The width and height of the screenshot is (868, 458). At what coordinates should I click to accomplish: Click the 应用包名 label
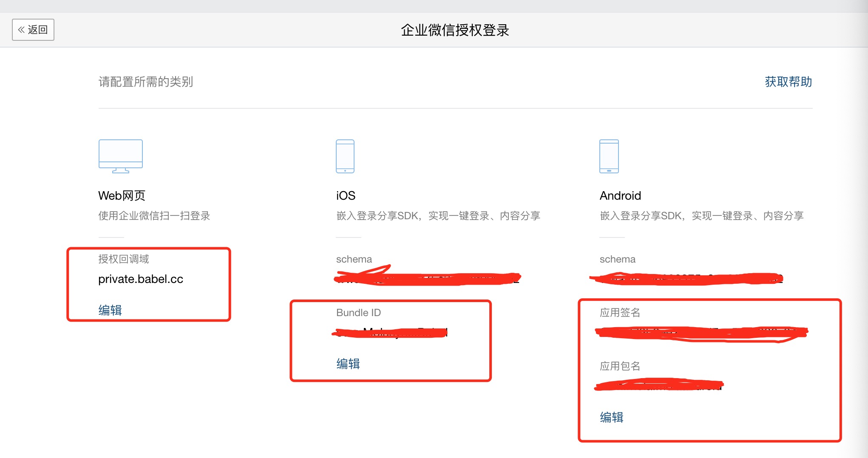pyautogui.click(x=620, y=366)
